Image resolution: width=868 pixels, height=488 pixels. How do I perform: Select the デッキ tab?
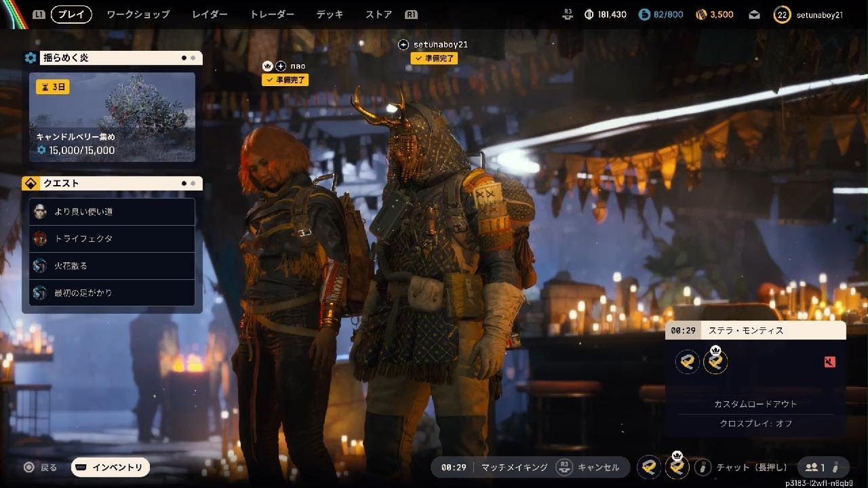click(x=330, y=14)
